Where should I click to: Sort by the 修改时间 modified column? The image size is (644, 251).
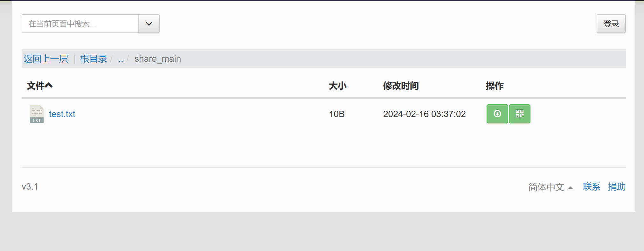401,86
